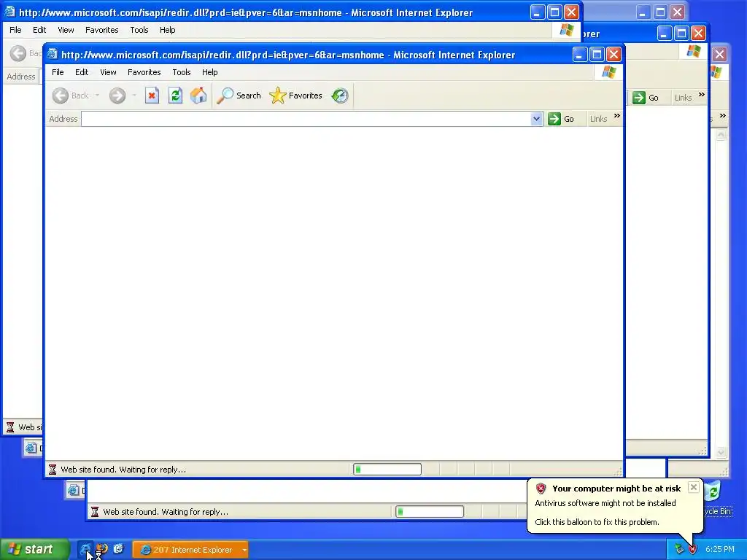Image resolution: width=747 pixels, height=560 pixels.
Task: Click Help menu in back-left window
Action: pyautogui.click(x=167, y=29)
